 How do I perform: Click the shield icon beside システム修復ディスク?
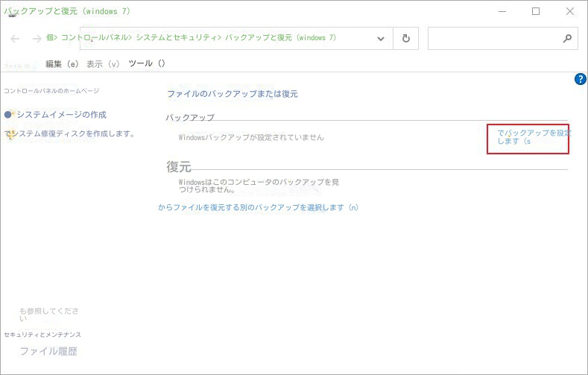[x=9, y=134]
